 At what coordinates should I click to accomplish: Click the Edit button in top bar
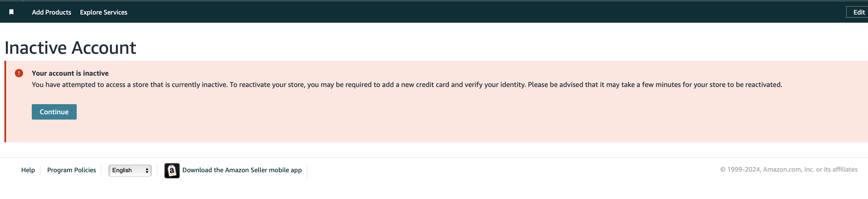858,12
